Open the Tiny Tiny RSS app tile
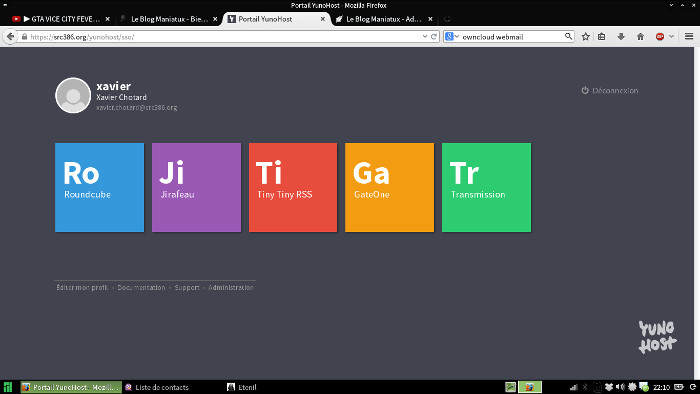Image resolution: width=700 pixels, height=394 pixels. pos(293,187)
